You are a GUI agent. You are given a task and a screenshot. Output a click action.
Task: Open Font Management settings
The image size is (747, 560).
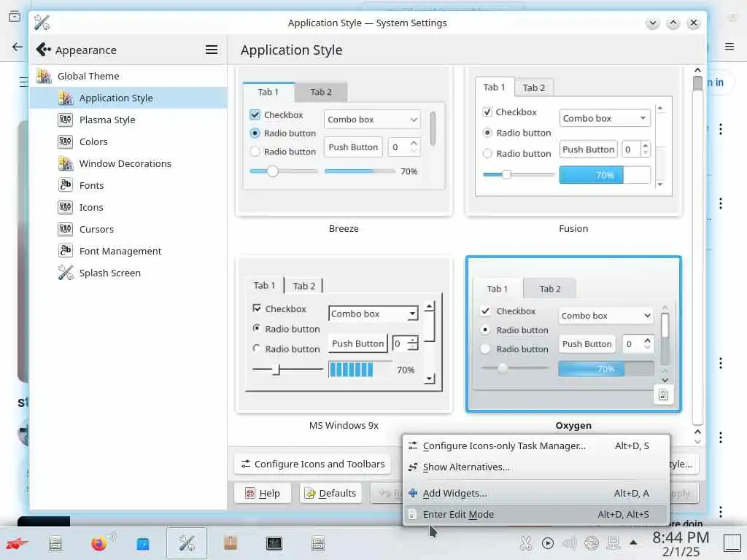[x=128, y=252]
